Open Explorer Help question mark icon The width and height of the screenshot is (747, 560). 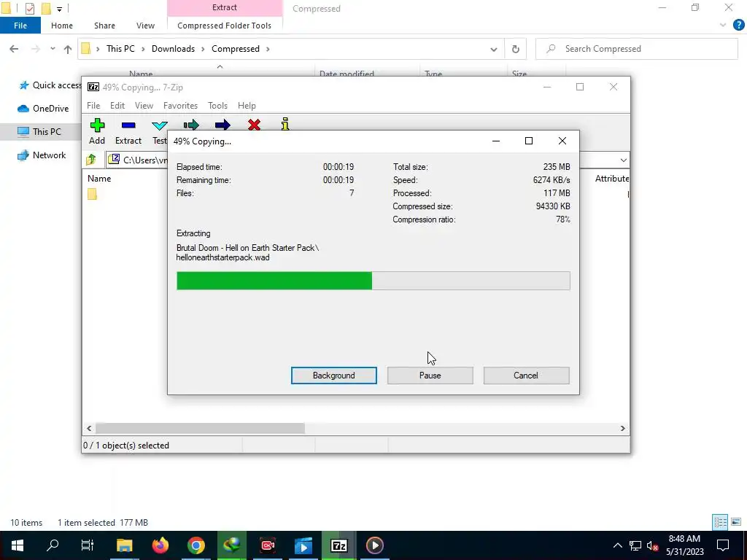(x=738, y=25)
